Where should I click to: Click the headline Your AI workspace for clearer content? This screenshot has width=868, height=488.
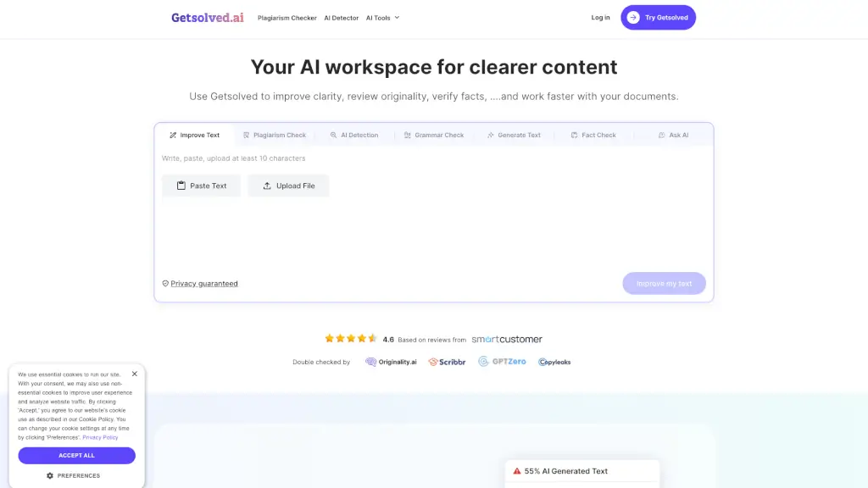pos(434,67)
